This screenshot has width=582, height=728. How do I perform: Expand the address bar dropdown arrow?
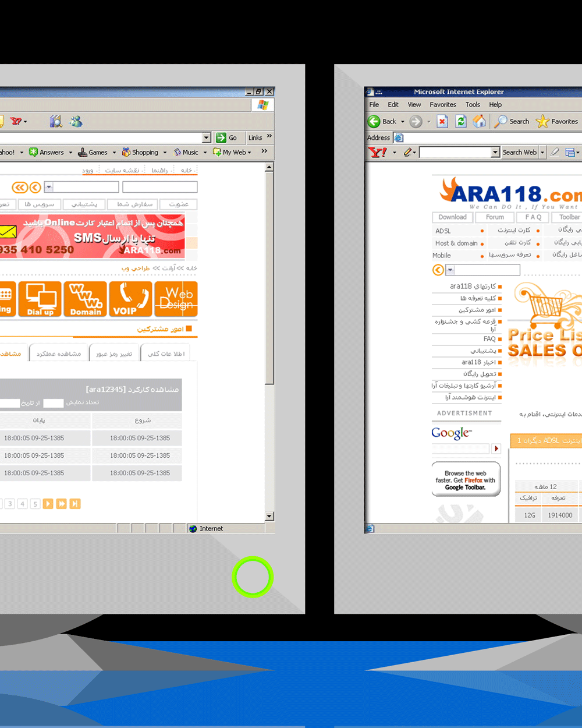coord(207,137)
